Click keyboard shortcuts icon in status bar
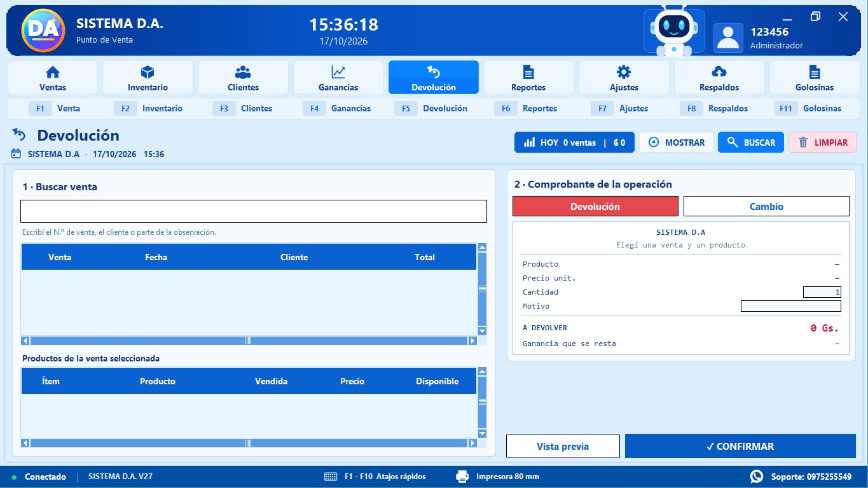Viewport: 868px width, 488px height. coord(331,477)
